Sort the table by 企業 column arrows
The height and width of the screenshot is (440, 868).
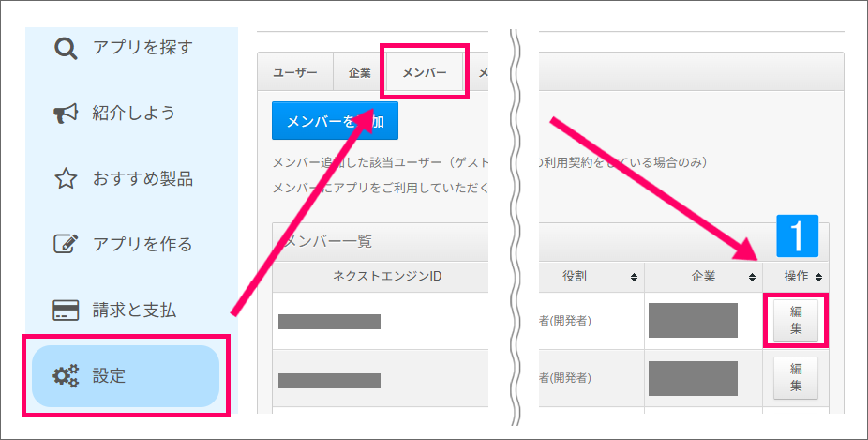click(x=751, y=278)
